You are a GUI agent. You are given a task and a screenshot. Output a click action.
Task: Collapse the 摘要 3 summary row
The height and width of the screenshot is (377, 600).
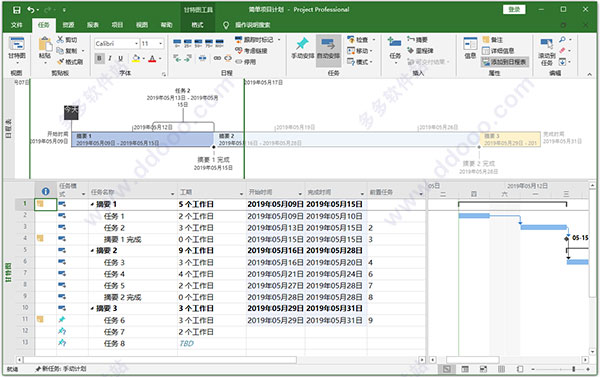point(92,308)
